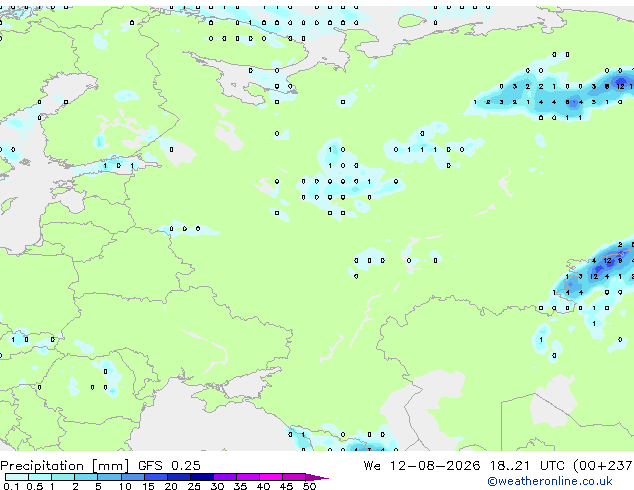Select the 5–10 mm legend color swatch

point(109,477)
